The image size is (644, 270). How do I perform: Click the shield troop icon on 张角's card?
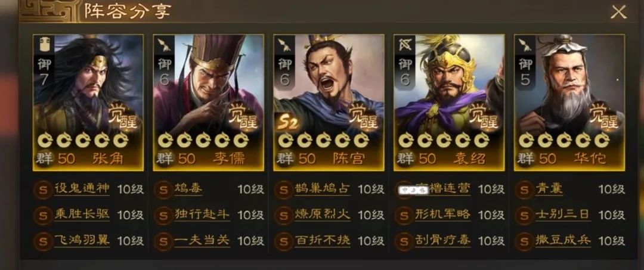pyautogui.click(x=44, y=45)
